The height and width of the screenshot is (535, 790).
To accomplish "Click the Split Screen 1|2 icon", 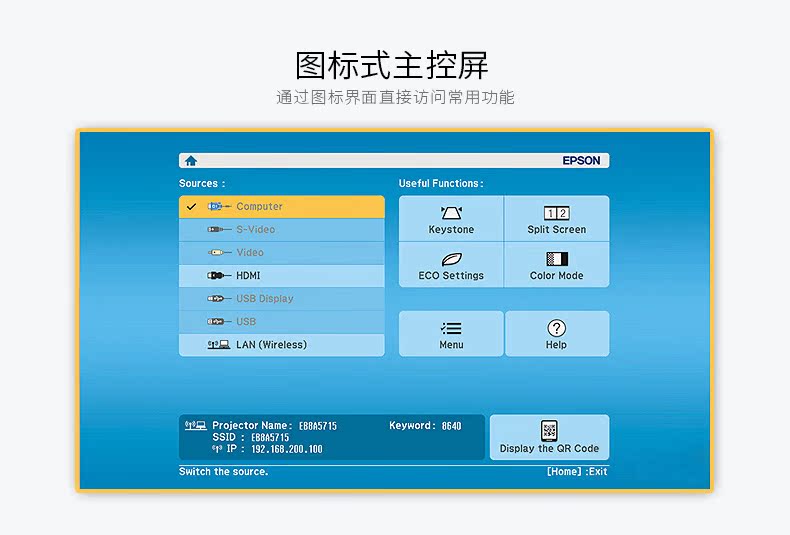I will 557,213.
